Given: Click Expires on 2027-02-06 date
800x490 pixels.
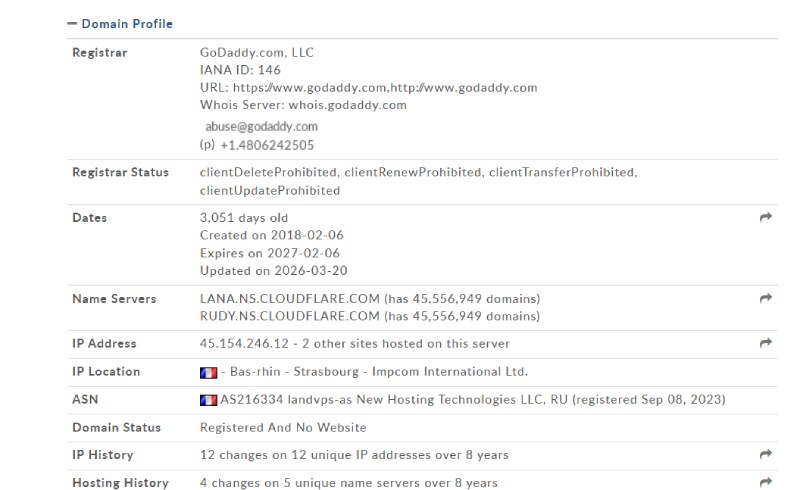Looking at the screenshot, I should (x=270, y=253).
